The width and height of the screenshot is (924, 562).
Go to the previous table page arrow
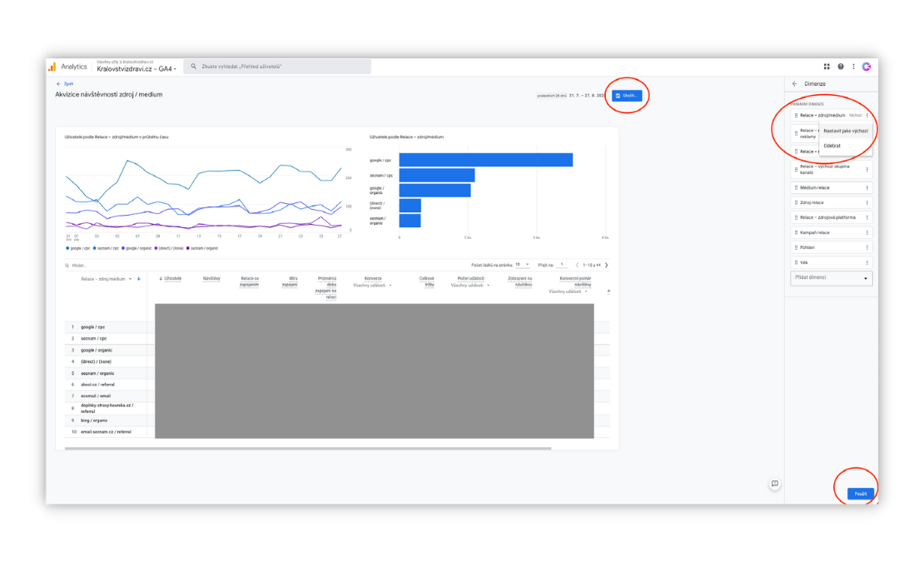pyautogui.click(x=577, y=265)
